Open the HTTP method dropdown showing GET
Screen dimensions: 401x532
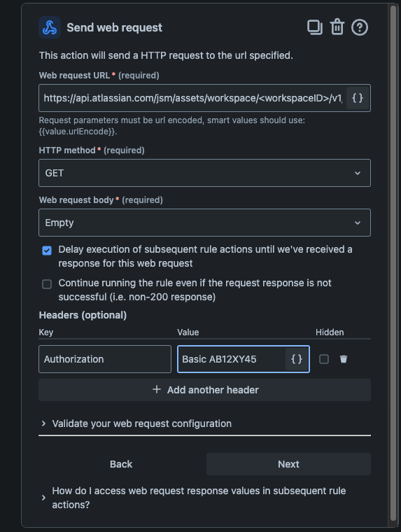204,173
